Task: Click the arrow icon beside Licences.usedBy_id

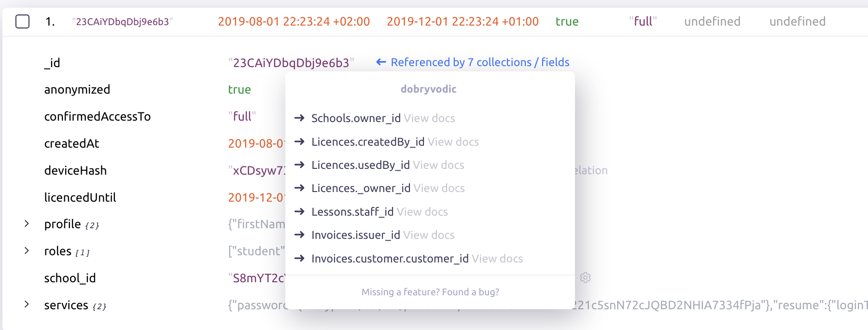Action: click(299, 165)
